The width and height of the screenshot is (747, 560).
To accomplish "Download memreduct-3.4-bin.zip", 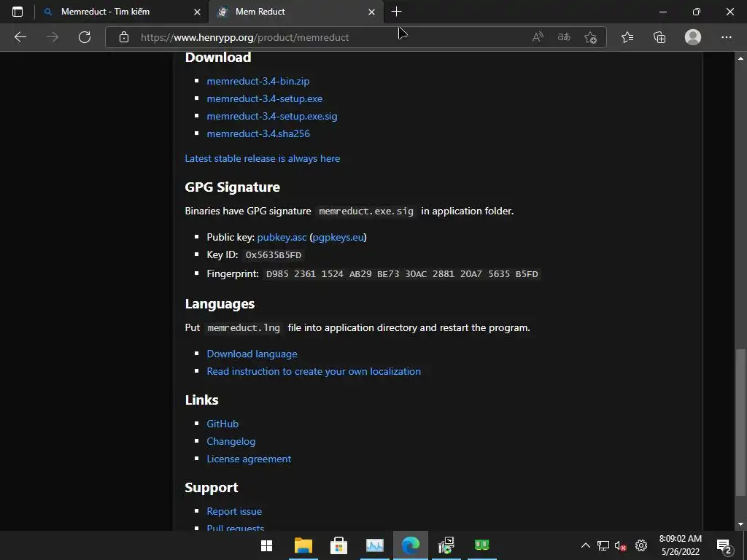I will click(x=258, y=82).
